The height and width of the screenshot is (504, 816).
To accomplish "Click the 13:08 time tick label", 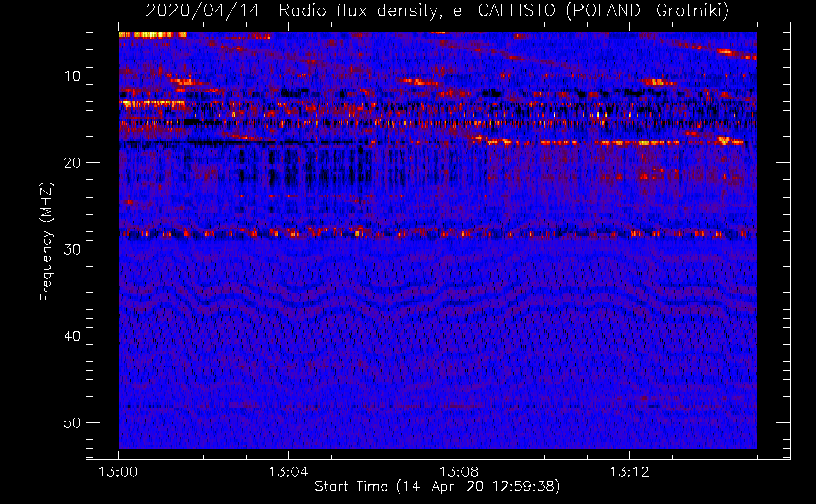I will coord(459,472).
